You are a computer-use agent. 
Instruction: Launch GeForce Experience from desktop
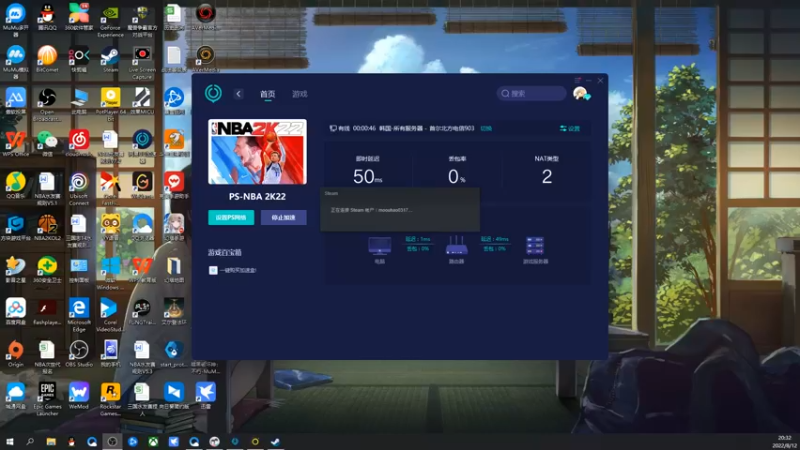click(x=110, y=20)
